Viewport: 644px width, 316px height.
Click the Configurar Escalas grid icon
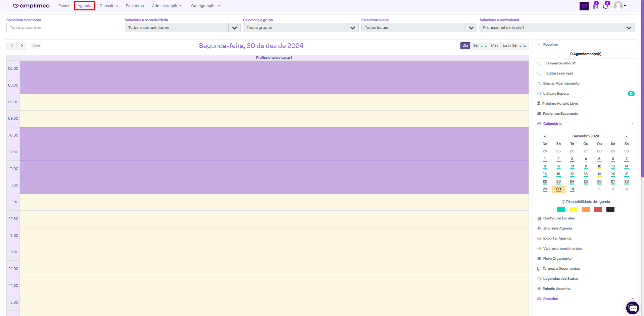pos(539,218)
